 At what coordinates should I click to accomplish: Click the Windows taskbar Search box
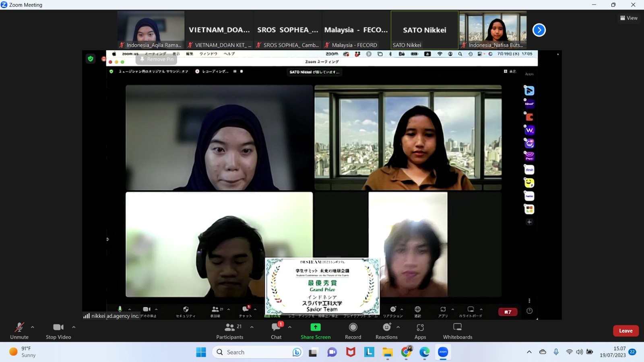pos(258,352)
